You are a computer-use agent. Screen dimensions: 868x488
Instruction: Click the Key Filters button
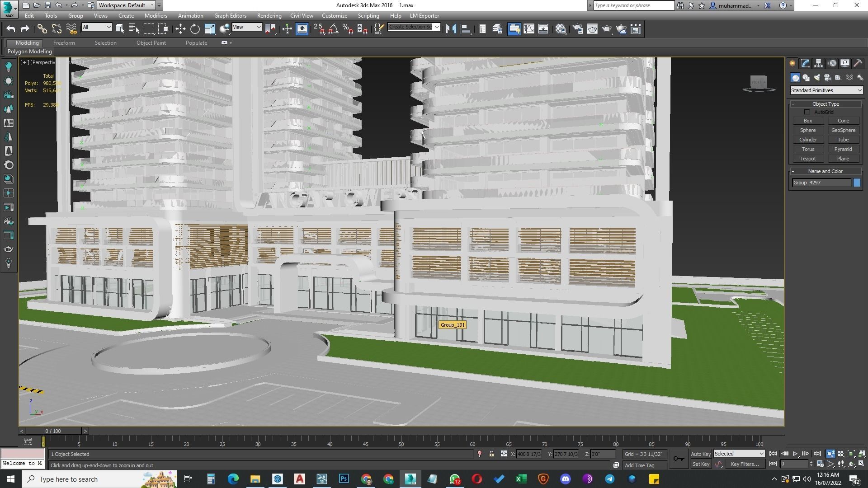pos(745,464)
